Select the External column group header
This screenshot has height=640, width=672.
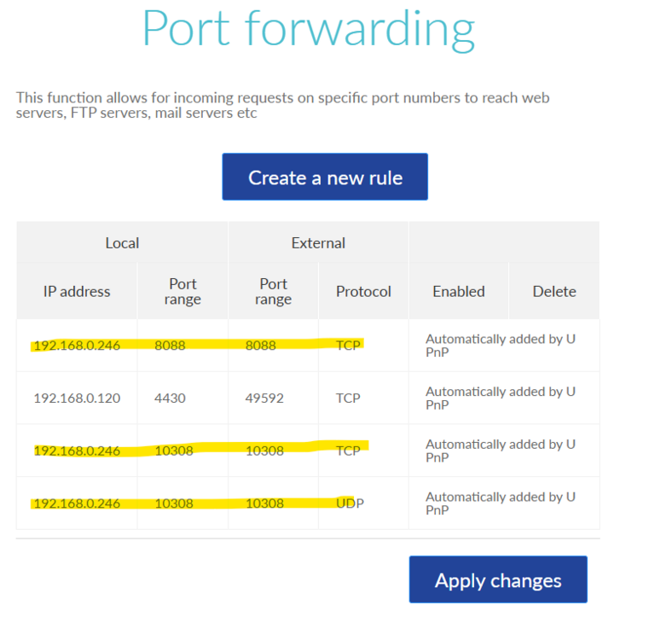click(318, 243)
